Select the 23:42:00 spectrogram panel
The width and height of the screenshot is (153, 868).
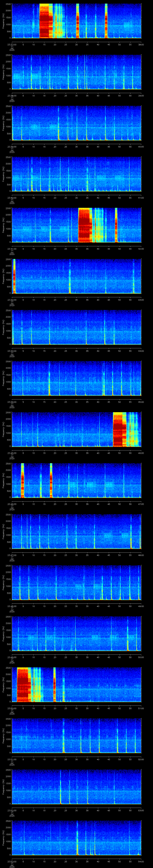(77, 276)
